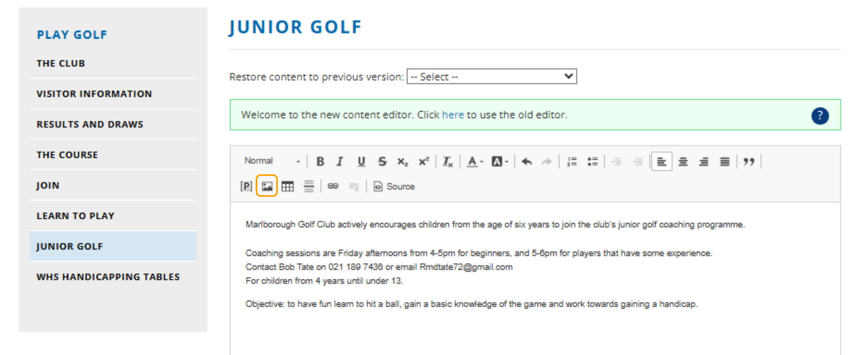Click the email Rmdtate72@gmail.com text
The image size is (868, 355).
click(x=466, y=267)
